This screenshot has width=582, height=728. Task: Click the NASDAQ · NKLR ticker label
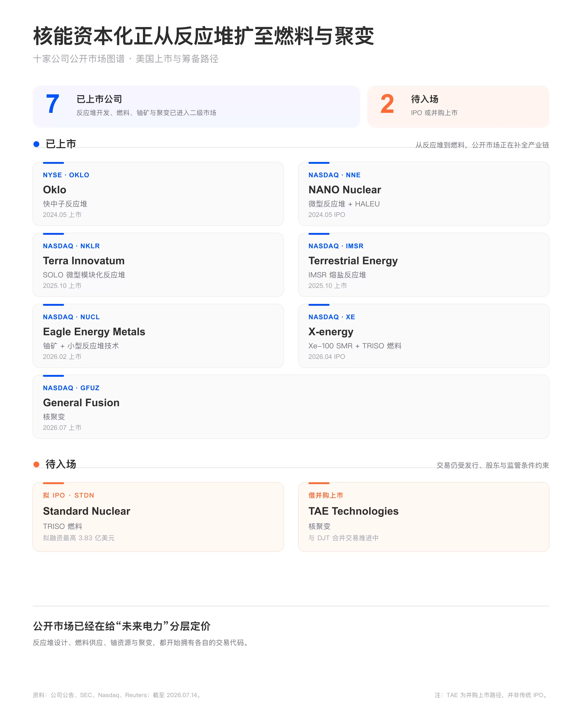point(71,246)
